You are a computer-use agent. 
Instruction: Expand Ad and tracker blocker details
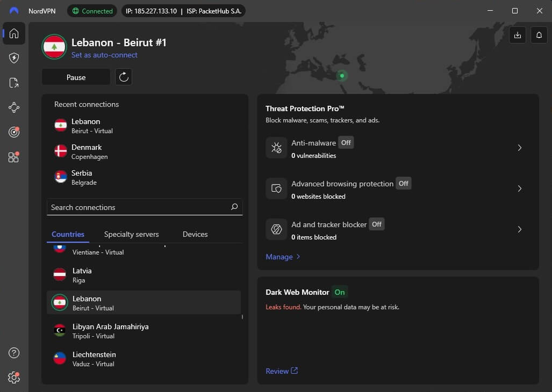pyautogui.click(x=519, y=229)
